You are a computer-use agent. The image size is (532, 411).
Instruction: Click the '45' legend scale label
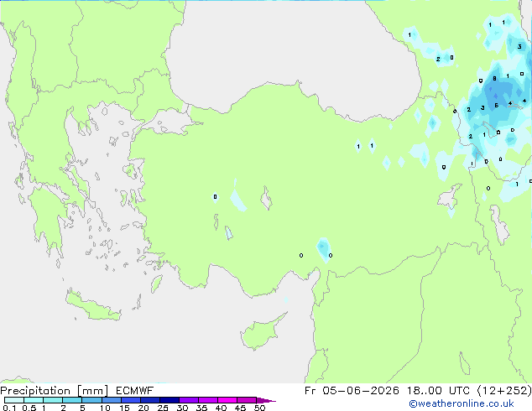coord(240,408)
